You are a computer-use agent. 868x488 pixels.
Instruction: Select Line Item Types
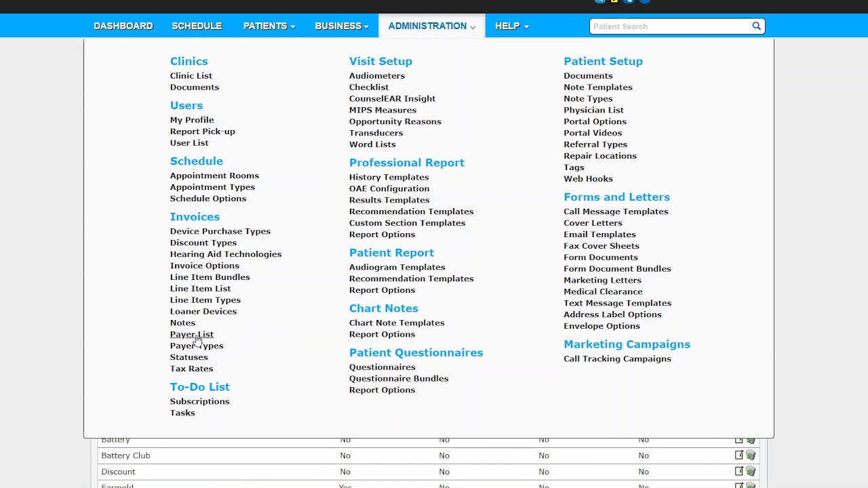205,300
